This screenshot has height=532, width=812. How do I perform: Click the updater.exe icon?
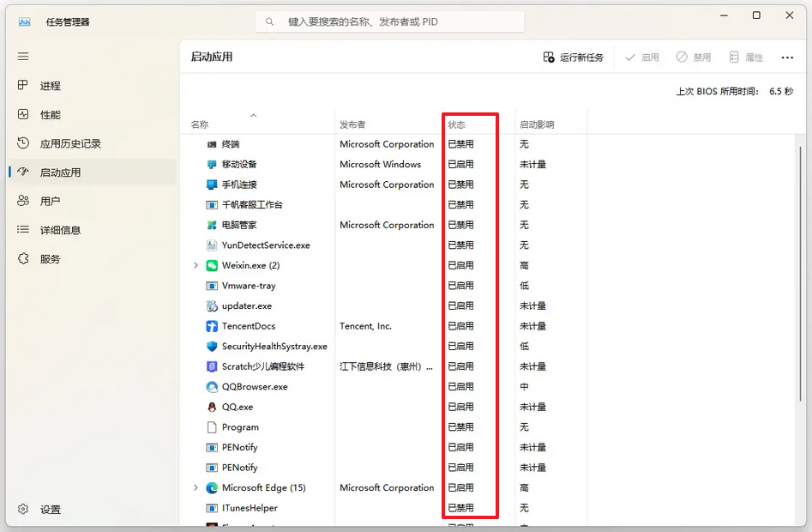click(212, 306)
